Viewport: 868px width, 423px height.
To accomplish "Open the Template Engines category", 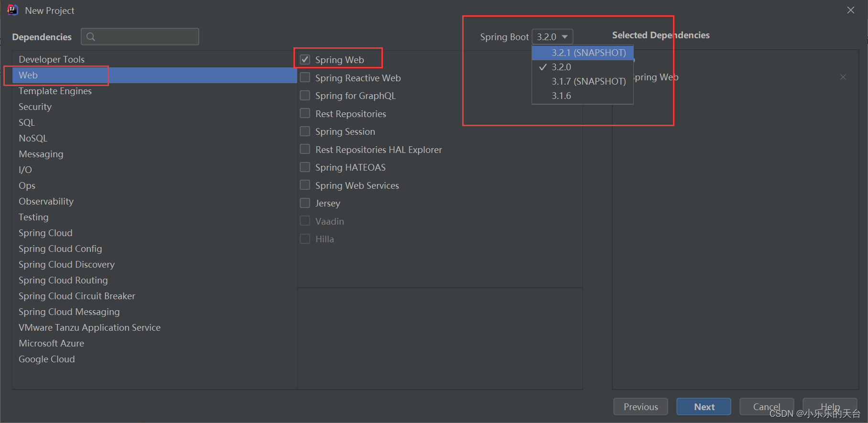I will pyautogui.click(x=154, y=91).
